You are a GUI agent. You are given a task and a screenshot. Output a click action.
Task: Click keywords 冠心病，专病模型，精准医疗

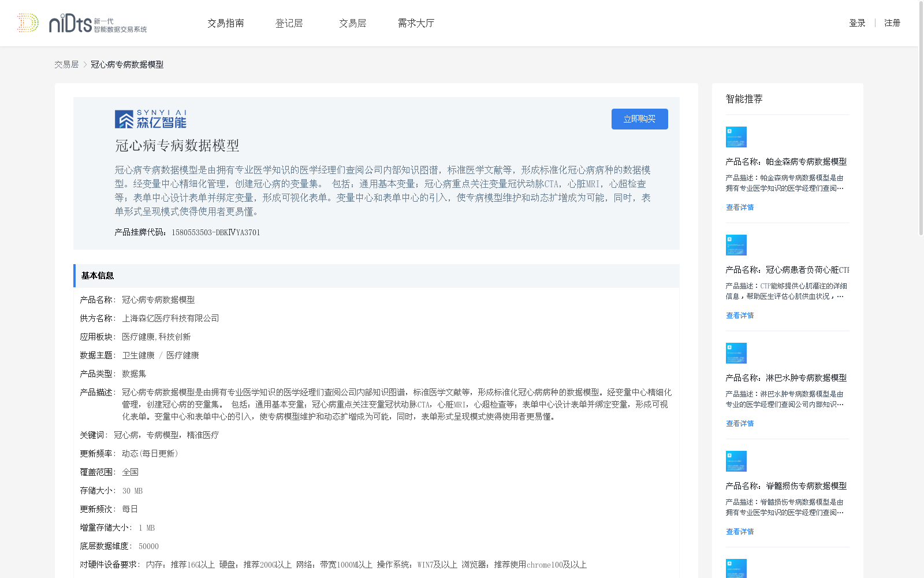[x=166, y=435]
